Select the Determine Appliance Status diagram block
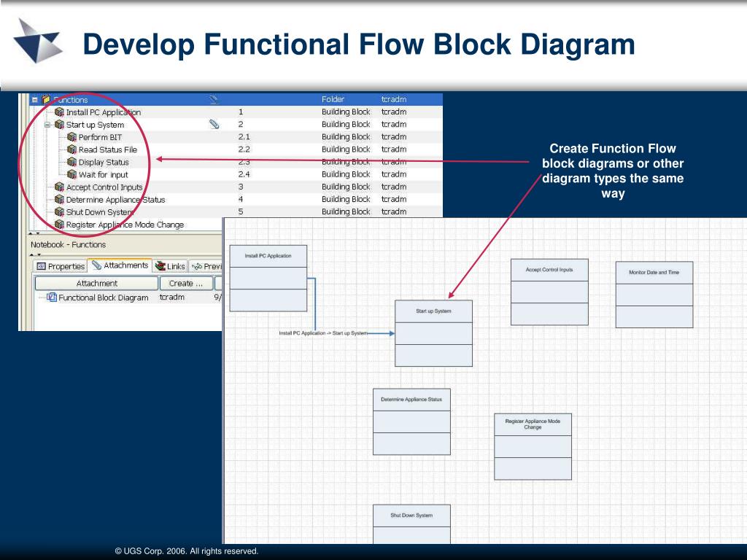The height and width of the screenshot is (560, 747). 411,422
